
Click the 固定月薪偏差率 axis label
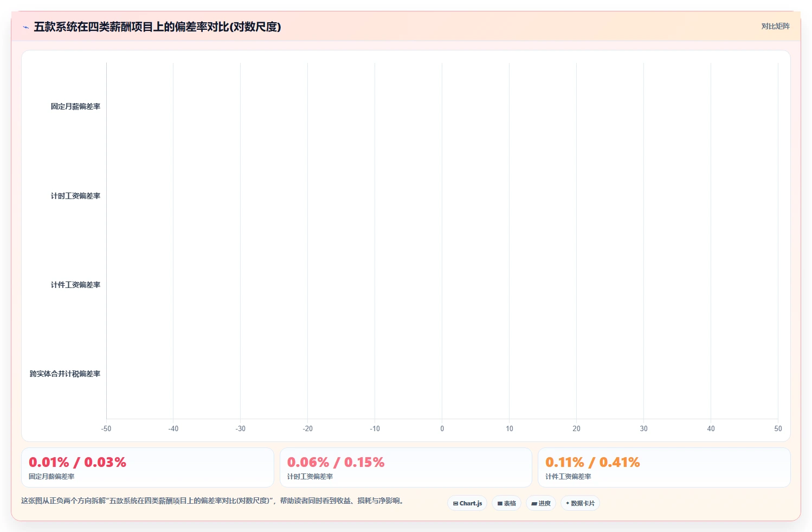[x=75, y=107]
